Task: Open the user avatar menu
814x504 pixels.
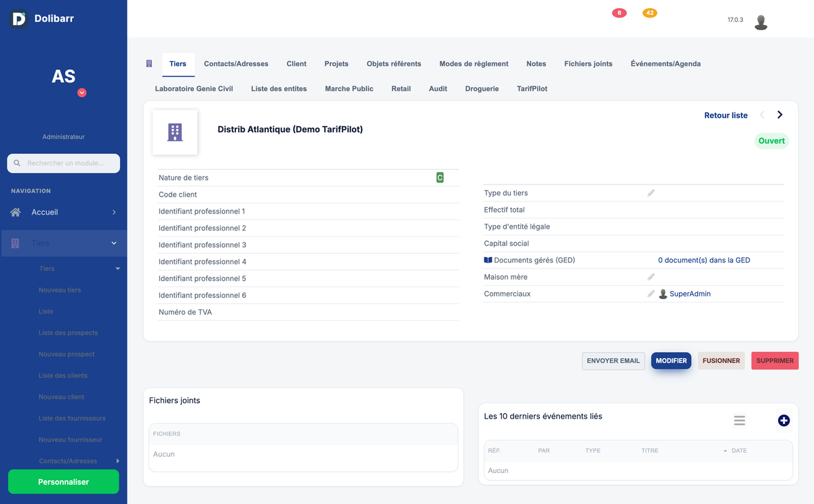Action: point(761,22)
